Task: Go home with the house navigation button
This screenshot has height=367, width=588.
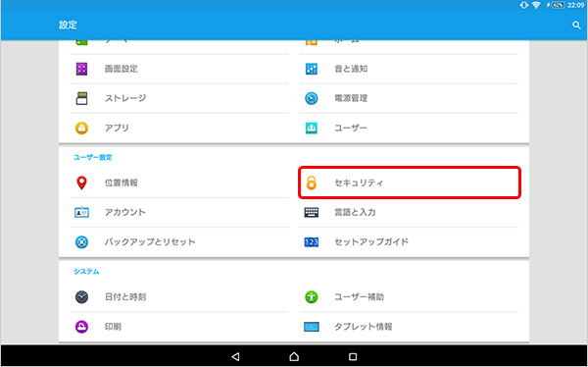Action: pos(294,356)
